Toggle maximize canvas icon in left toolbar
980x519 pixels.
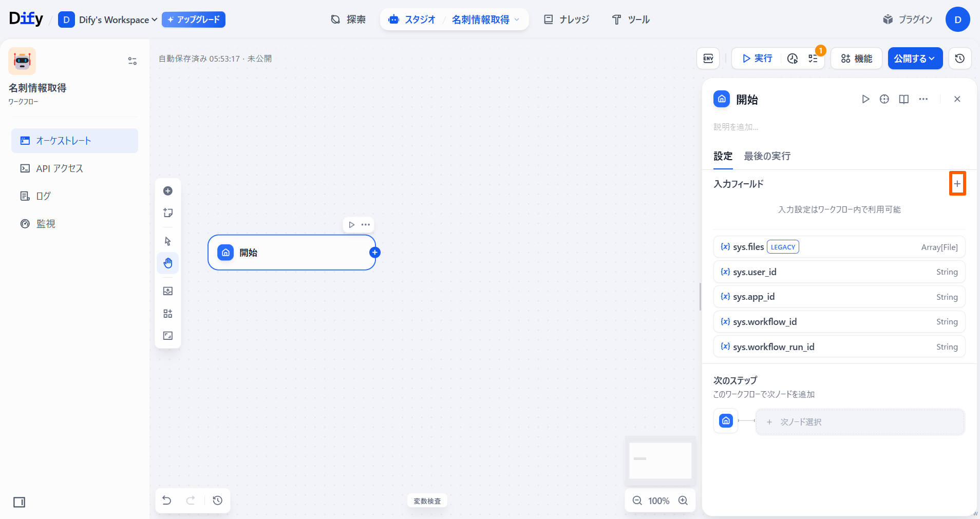[x=168, y=336]
